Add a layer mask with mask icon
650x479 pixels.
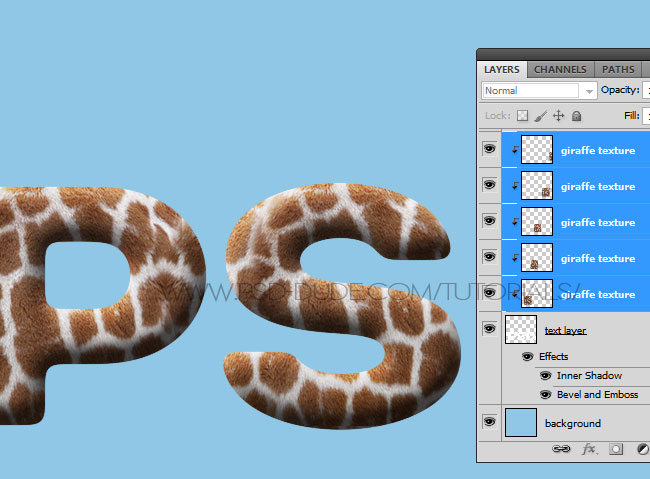pos(616,449)
